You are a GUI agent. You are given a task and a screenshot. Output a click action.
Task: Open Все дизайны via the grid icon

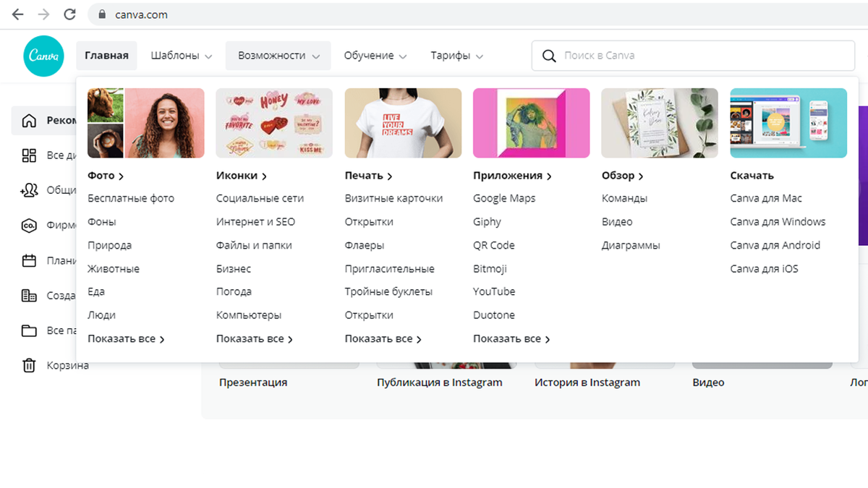(29, 156)
